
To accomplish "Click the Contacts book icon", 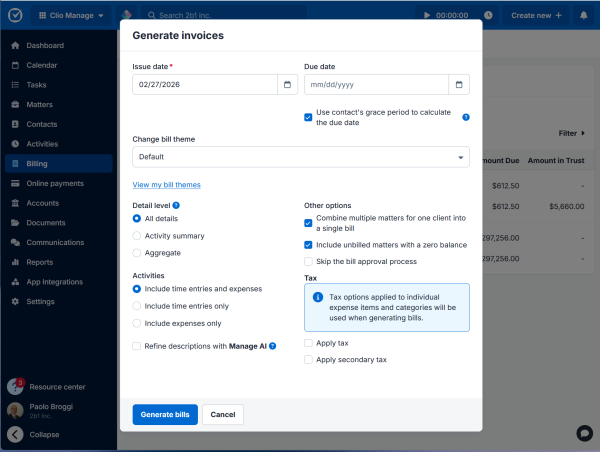I will (15, 124).
